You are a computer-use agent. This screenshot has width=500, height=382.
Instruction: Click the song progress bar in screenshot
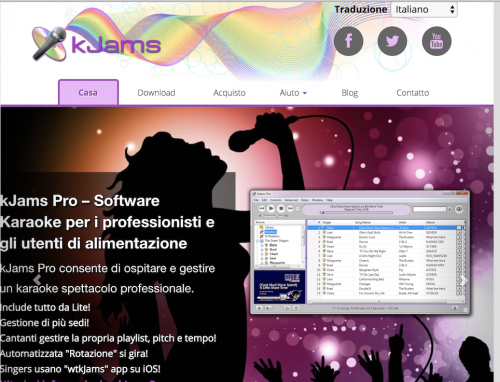click(356, 212)
